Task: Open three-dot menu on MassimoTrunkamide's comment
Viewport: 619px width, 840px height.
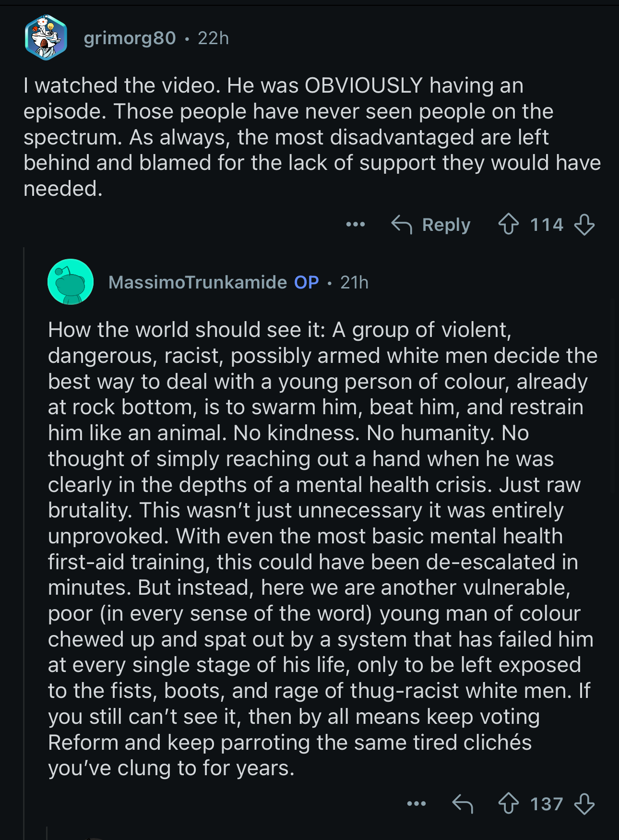Action: click(416, 804)
